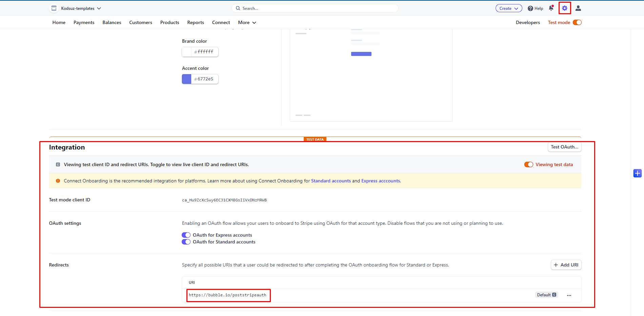Click the info icon on Default badge
644x316 pixels.
click(x=554, y=295)
